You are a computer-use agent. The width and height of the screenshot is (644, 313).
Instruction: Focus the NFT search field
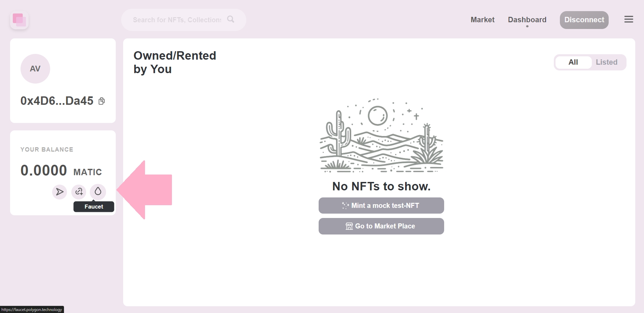point(177,20)
